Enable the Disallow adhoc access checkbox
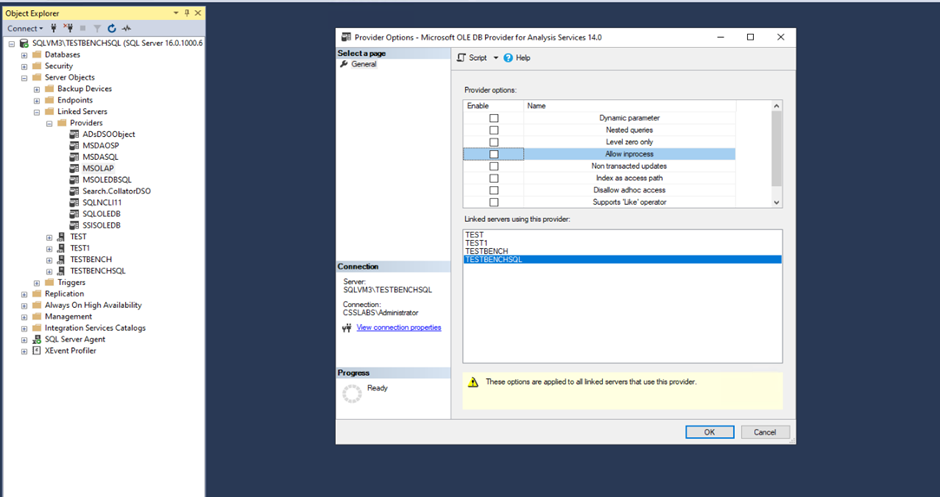The width and height of the screenshot is (940, 497). (x=494, y=190)
